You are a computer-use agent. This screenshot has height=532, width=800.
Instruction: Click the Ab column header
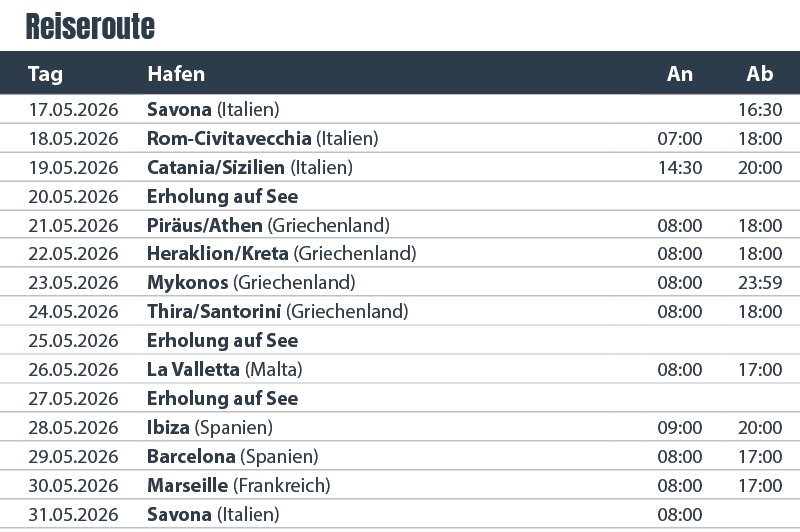[x=760, y=75]
